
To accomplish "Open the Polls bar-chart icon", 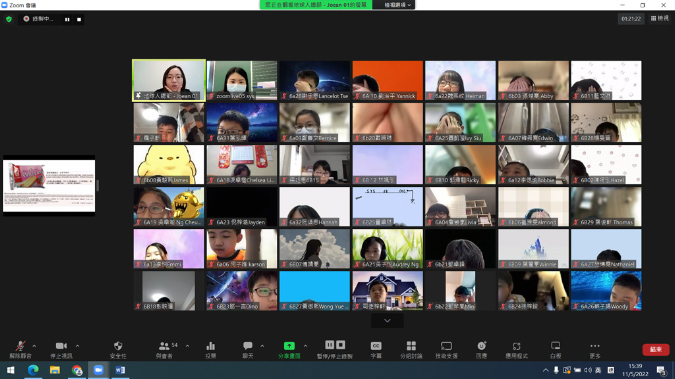I will 211,349.
